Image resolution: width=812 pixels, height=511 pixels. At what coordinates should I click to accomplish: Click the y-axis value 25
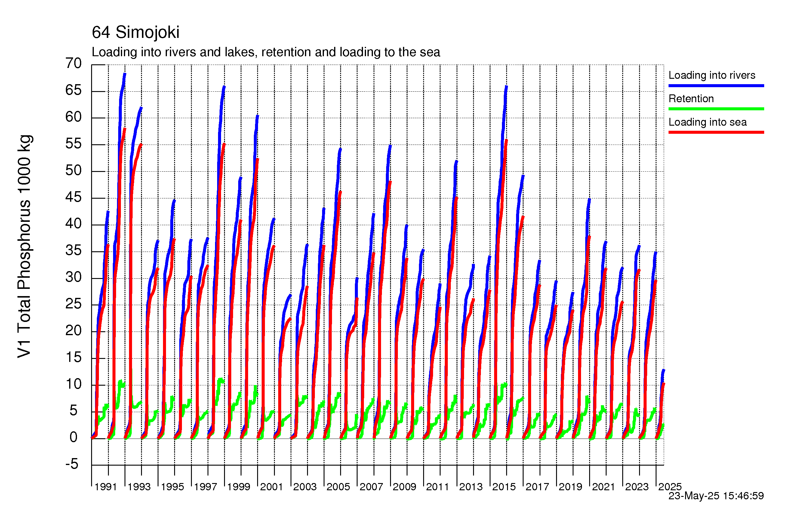click(73, 304)
